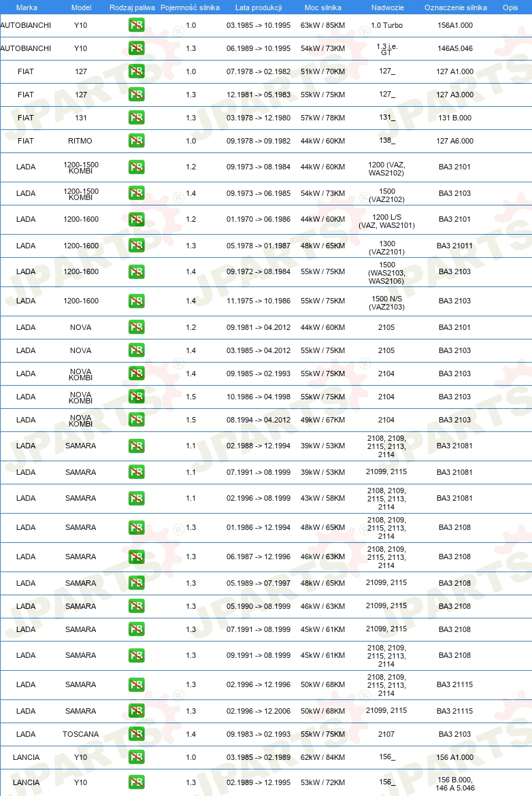Click fuel icon in Samara 01.1986 row
This screenshot has height=796, width=532.
coord(137,527)
